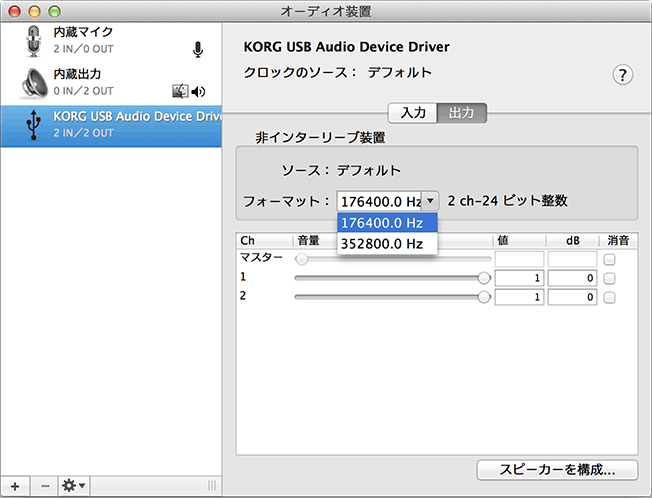Click the channel 2 値 field
The image size is (652, 498).
[519, 297]
